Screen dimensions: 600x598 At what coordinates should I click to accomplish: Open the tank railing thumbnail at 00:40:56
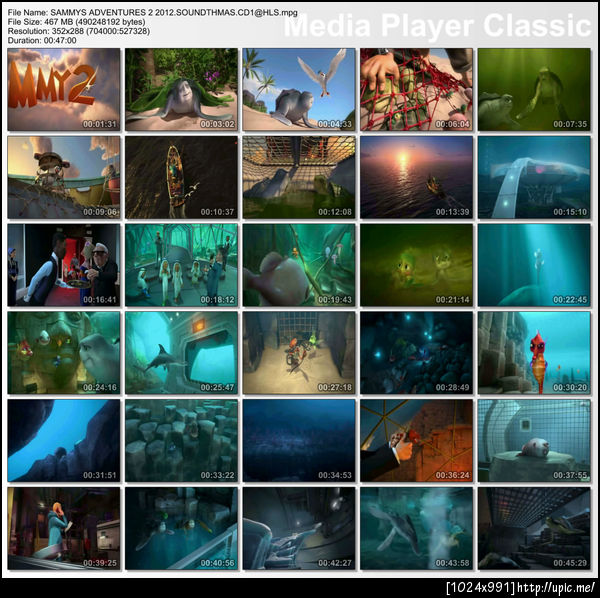pyautogui.click(x=181, y=528)
